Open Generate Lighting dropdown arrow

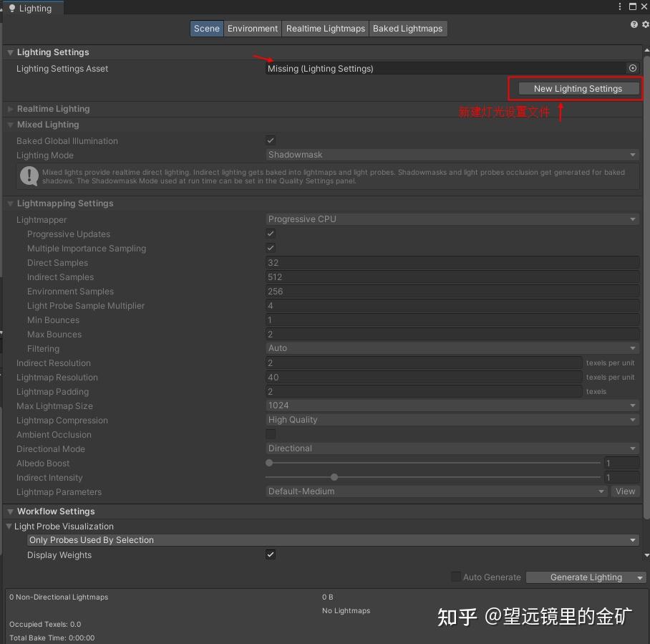pos(640,577)
